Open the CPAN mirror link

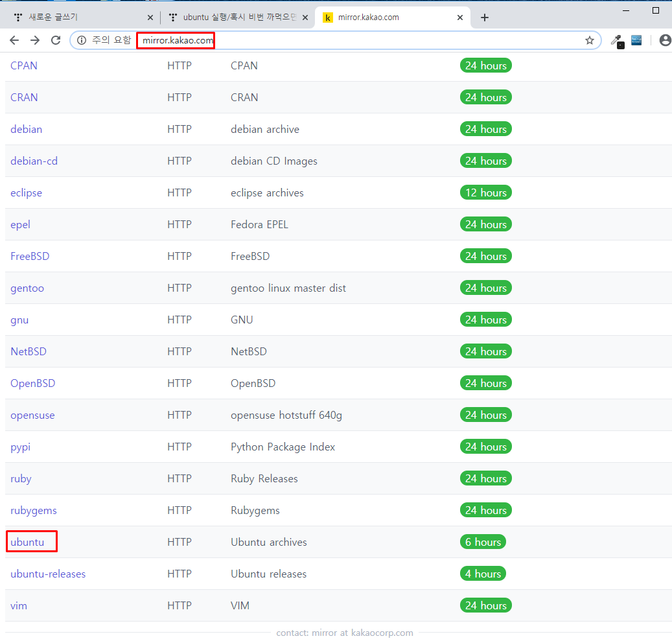[x=24, y=65]
